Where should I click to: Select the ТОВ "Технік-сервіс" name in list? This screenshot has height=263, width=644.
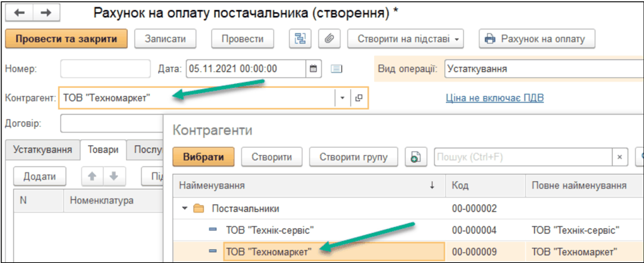pyautogui.click(x=270, y=230)
